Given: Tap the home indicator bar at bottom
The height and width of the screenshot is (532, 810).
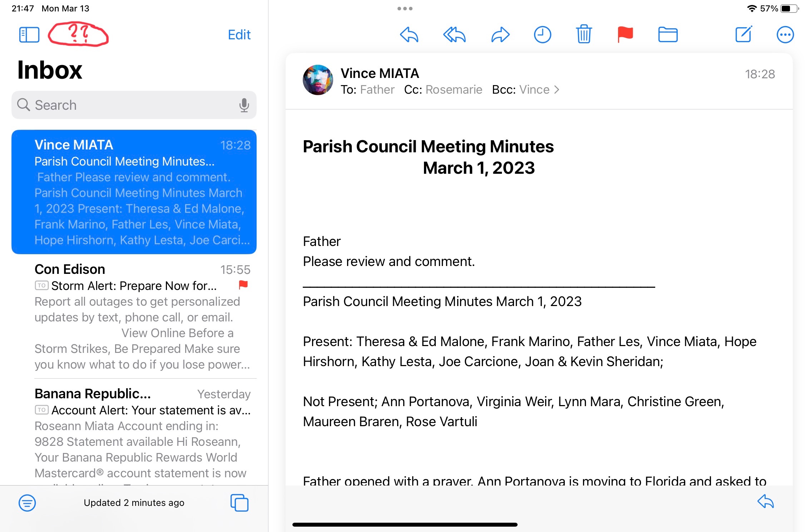Looking at the screenshot, I should (x=405, y=524).
